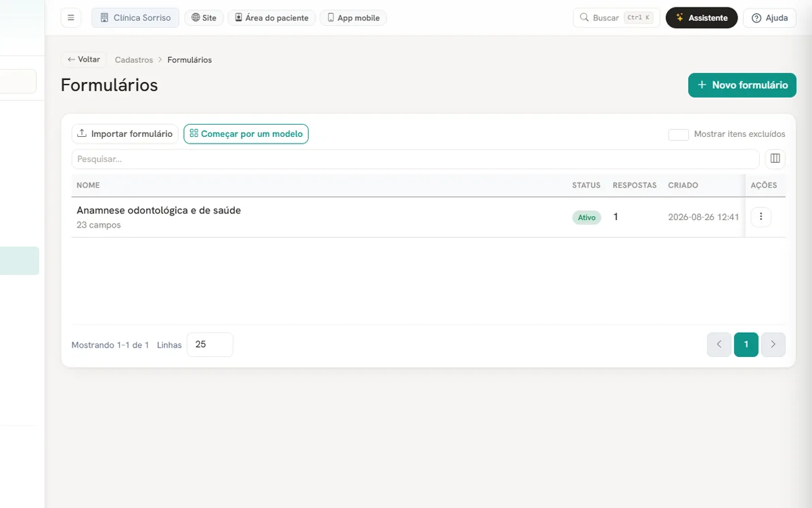Click the Mostrando 1-1 de 1 text
The height and width of the screenshot is (508, 812).
[x=110, y=345]
